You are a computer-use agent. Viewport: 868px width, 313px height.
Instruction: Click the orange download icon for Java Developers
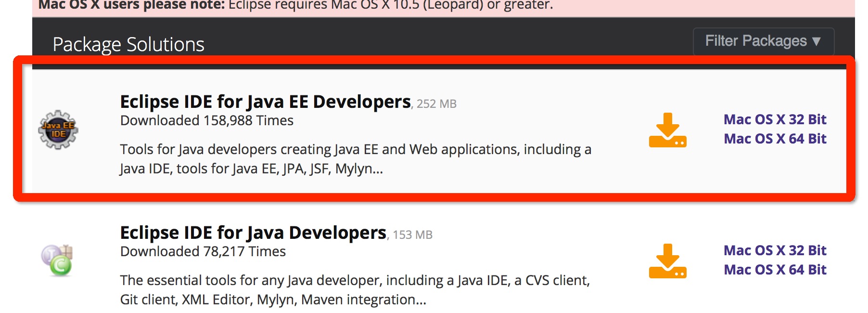click(667, 261)
